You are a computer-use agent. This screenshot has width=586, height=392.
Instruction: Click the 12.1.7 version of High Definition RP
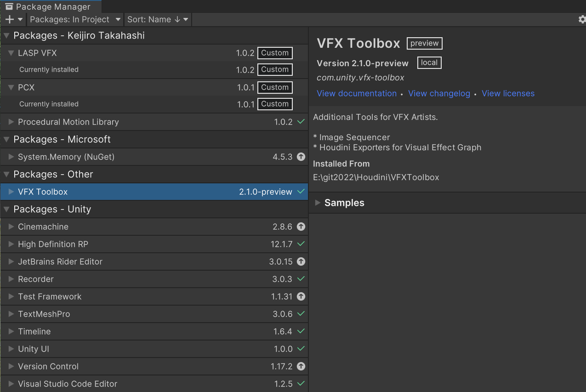pyautogui.click(x=282, y=244)
